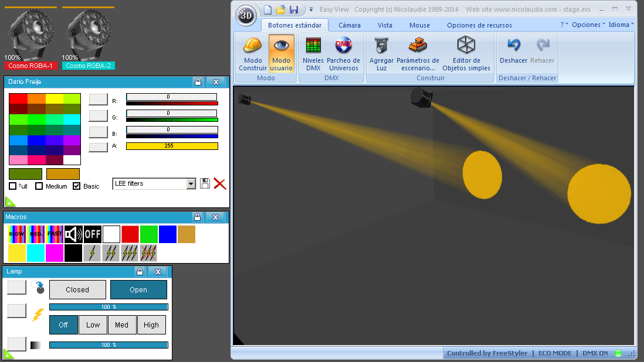
Task: Save stage with floppy disk icon
Action: click(x=294, y=9)
